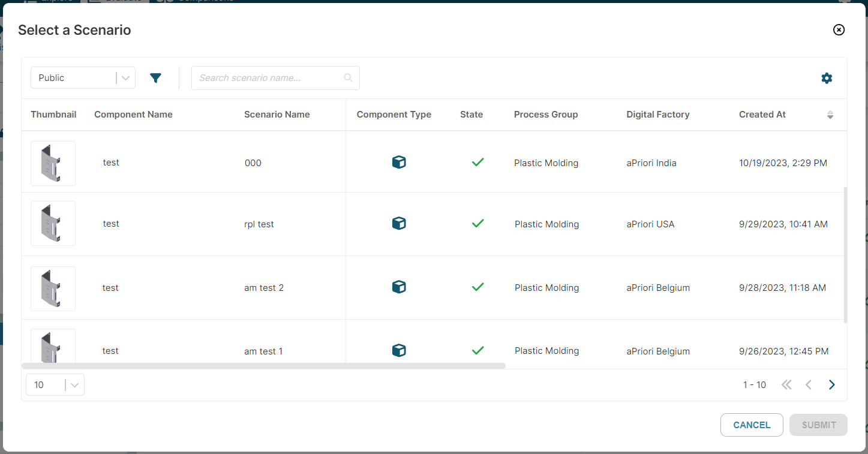Click component name test in am test 2 row

point(110,288)
